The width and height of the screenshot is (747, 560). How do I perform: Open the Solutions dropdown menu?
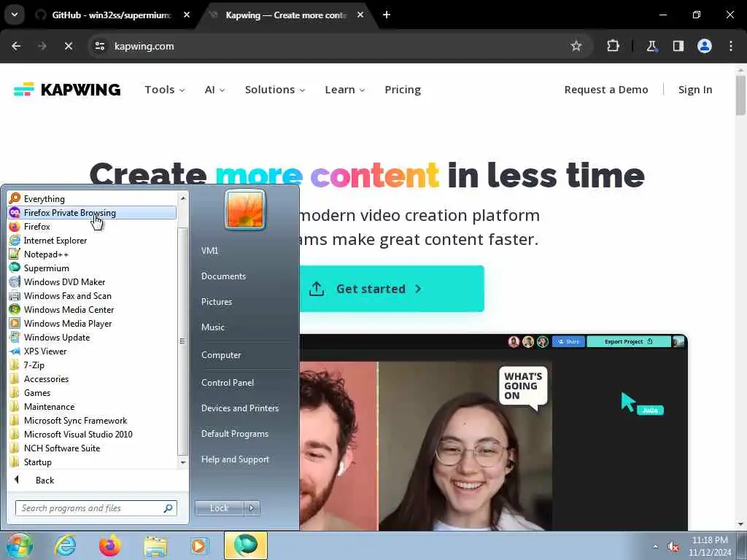click(275, 90)
